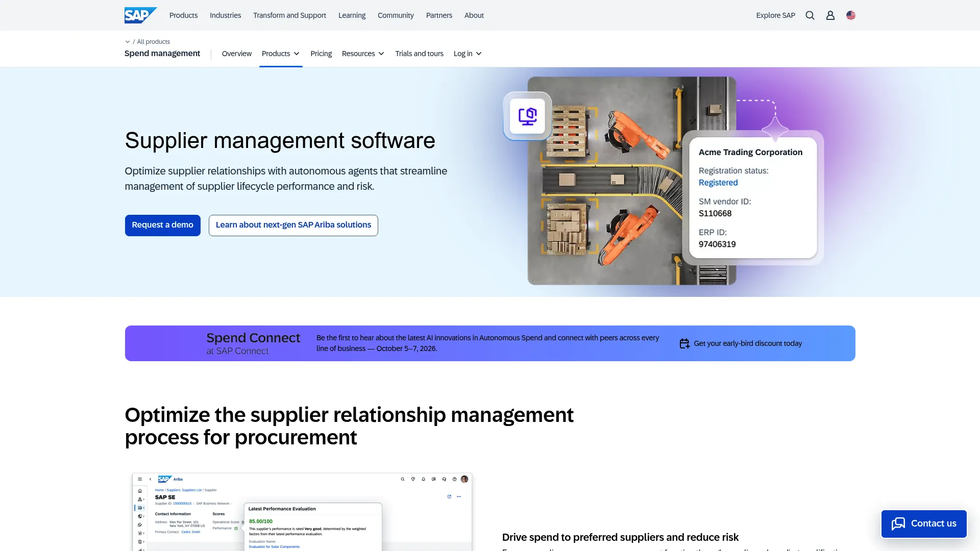The image size is (980, 551).
Task: Expand the Products dropdown in Spend management nav
Action: point(281,54)
